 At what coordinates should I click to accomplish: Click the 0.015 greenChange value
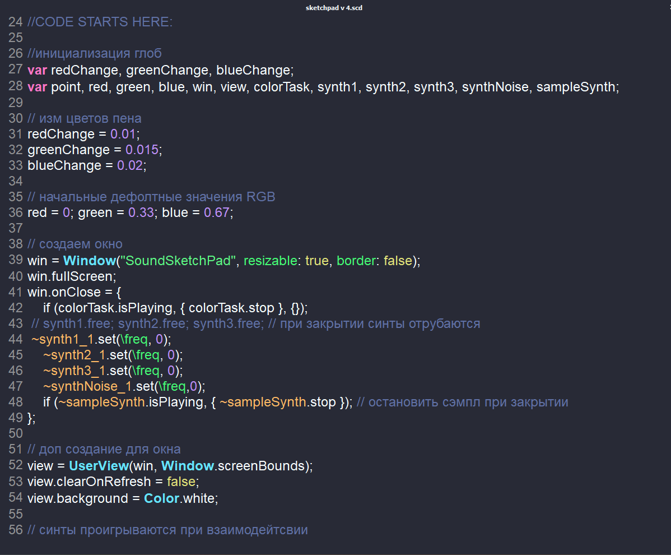pos(143,150)
